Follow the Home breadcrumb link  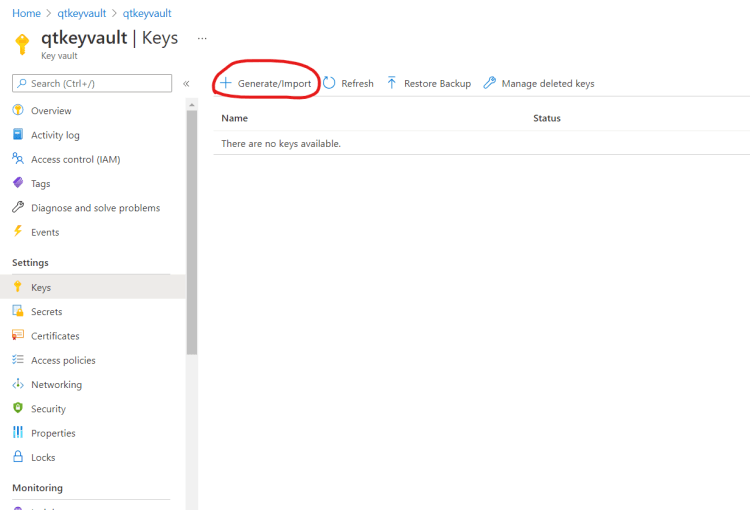[x=26, y=13]
